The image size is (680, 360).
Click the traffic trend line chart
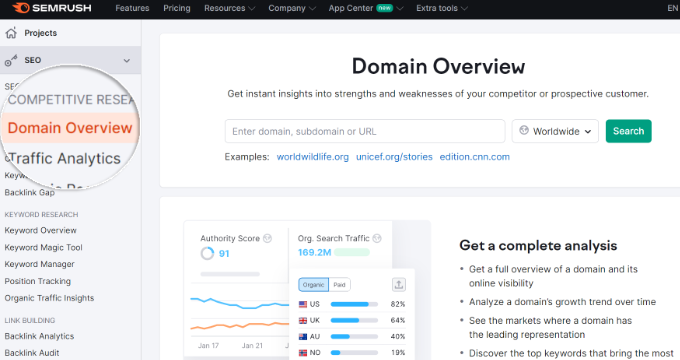[x=239, y=314]
